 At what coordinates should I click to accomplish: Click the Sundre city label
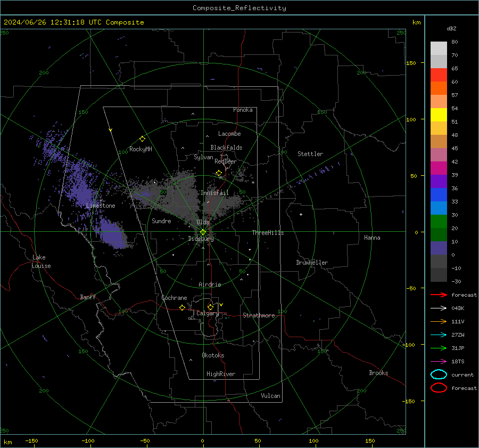(x=161, y=221)
